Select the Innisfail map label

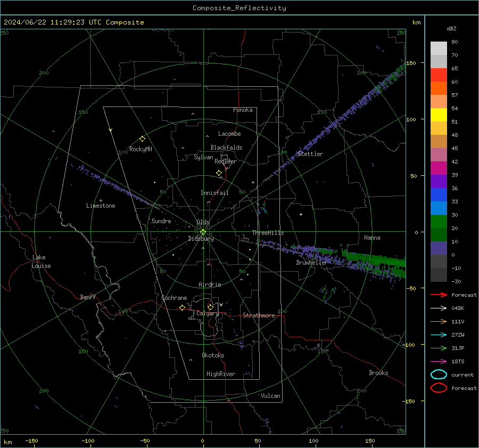pyautogui.click(x=214, y=193)
